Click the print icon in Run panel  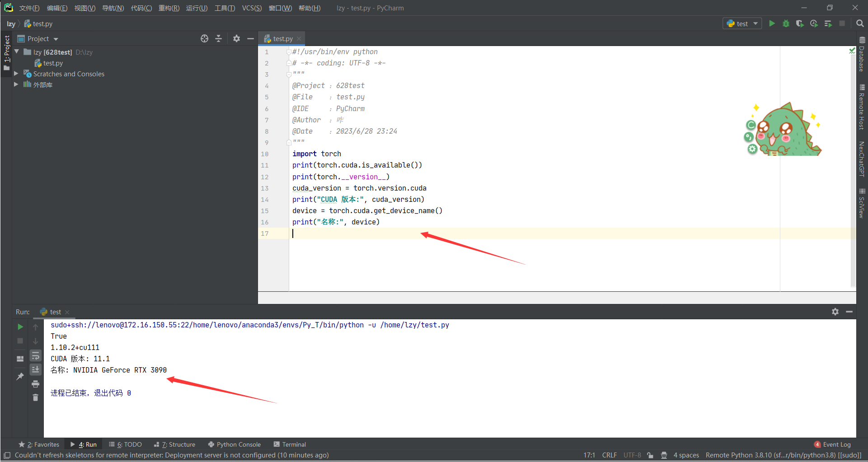[x=35, y=384]
